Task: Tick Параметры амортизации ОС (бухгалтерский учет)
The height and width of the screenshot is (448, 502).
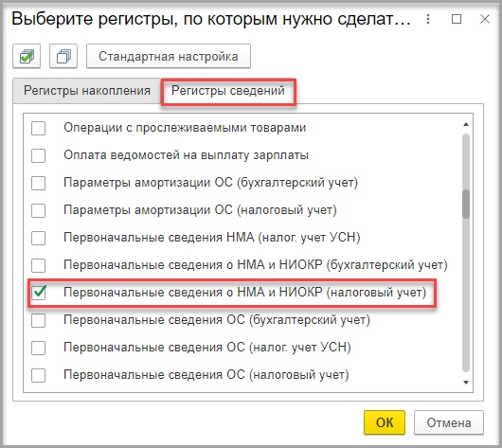Action: (38, 183)
